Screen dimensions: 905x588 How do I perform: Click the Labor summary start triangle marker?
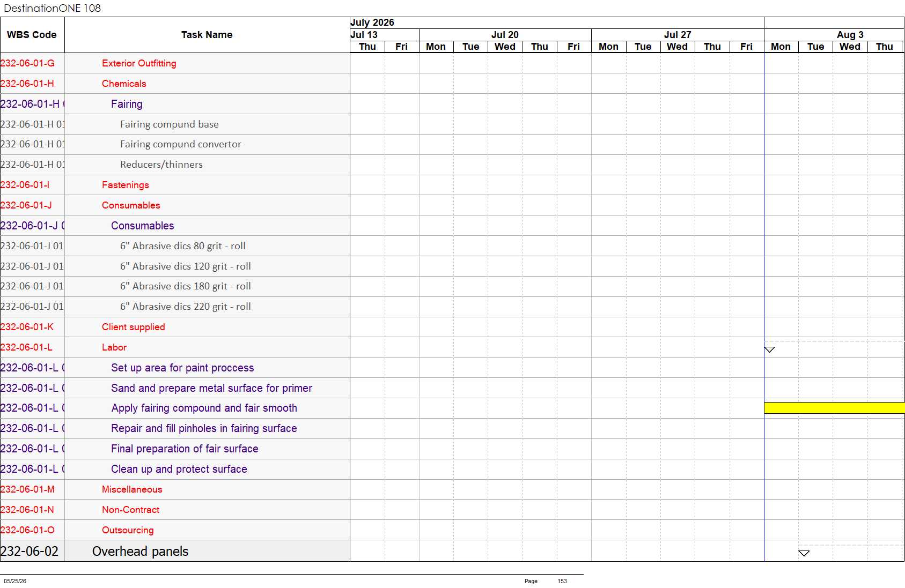click(770, 349)
